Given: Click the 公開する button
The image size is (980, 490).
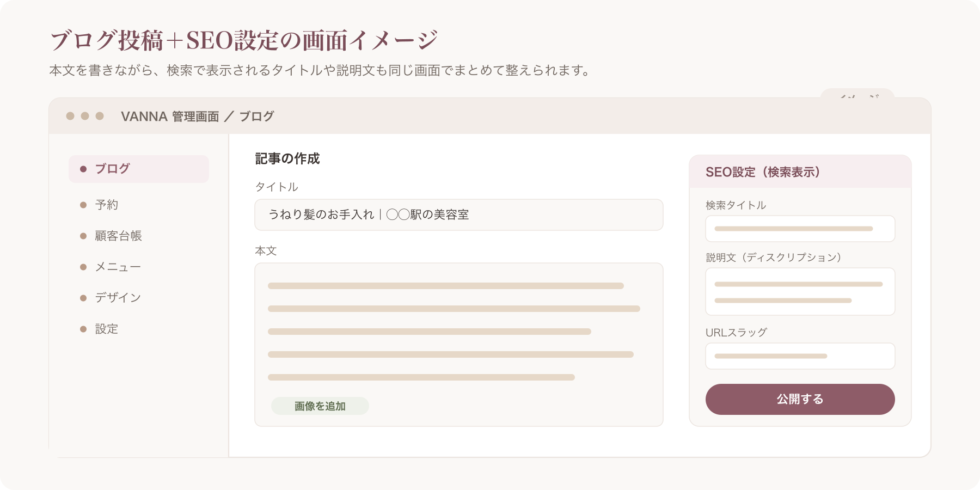Looking at the screenshot, I should pos(800,399).
